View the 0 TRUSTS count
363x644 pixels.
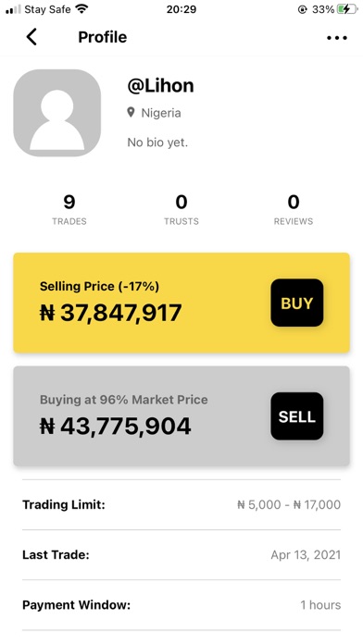(181, 209)
